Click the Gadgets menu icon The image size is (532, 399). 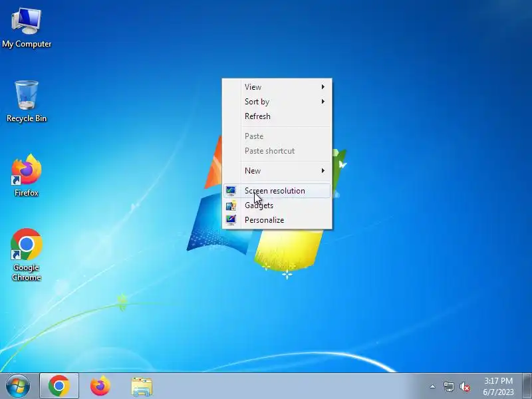point(231,205)
